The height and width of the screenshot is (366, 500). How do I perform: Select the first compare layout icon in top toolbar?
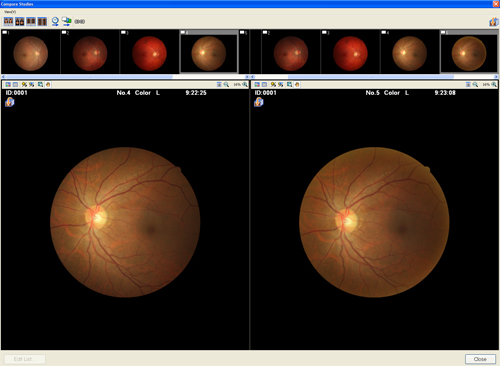tap(8, 22)
